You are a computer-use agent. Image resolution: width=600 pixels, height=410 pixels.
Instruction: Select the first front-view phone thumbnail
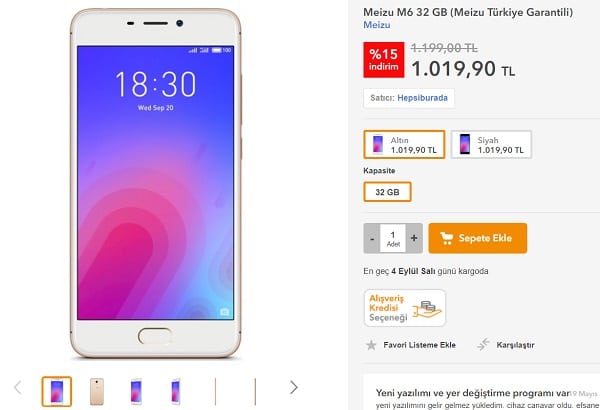[x=57, y=391]
